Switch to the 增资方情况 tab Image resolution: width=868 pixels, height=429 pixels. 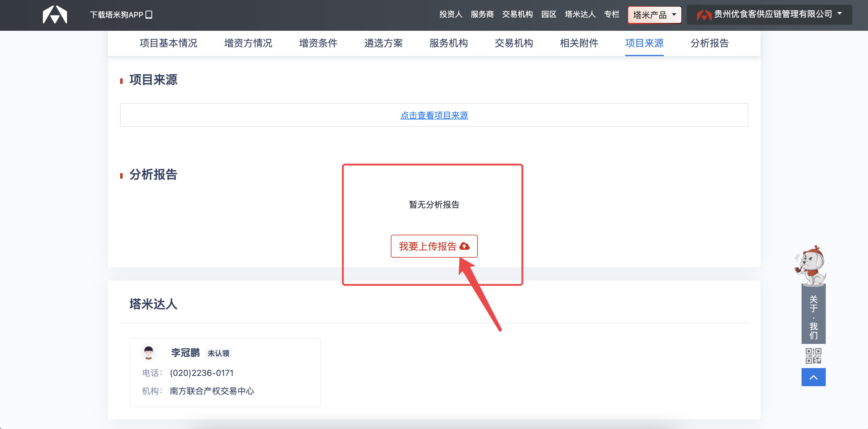(248, 43)
